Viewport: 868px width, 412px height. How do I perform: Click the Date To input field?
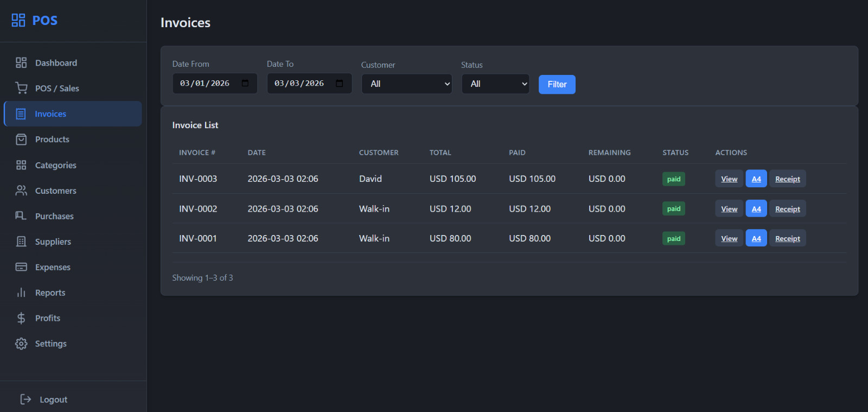(309, 84)
